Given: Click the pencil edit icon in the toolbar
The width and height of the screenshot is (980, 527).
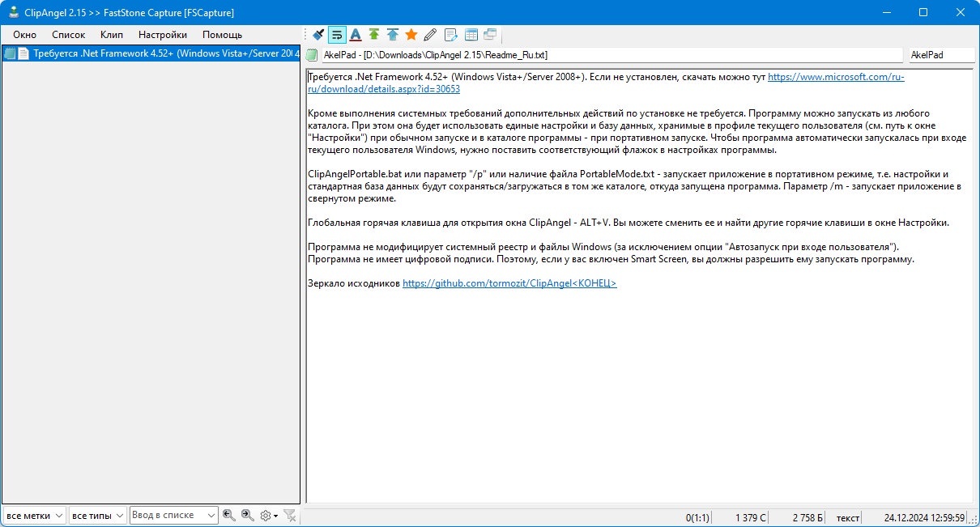Looking at the screenshot, I should (430, 35).
